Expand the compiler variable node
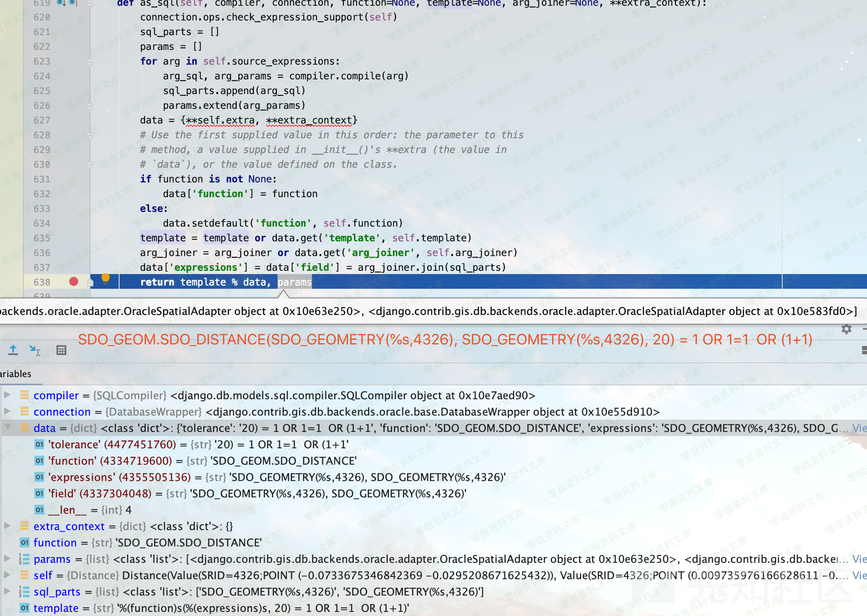Viewport: 867px width, 616px height. [x=7, y=395]
